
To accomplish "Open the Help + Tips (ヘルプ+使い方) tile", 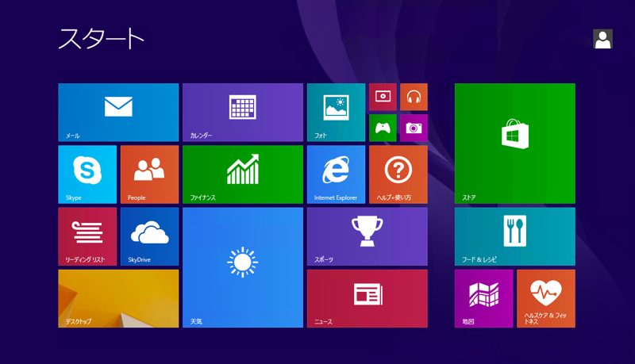I will (x=398, y=174).
